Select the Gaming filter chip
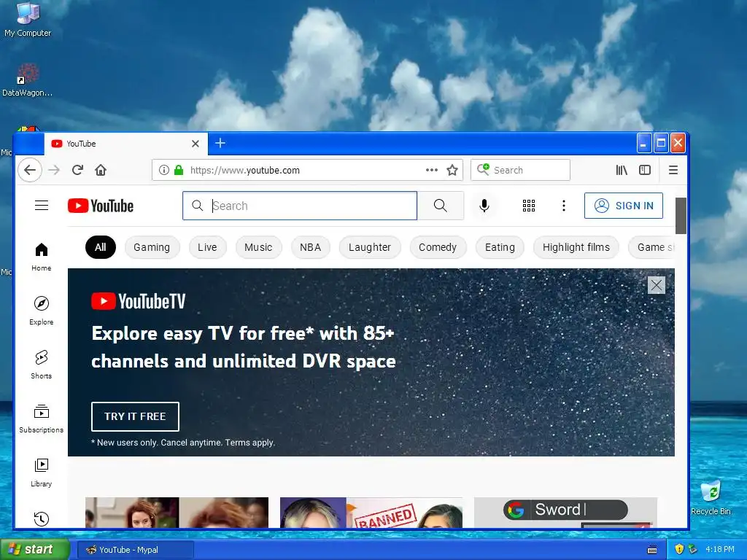Image resolution: width=747 pixels, height=560 pixels. point(152,247)
